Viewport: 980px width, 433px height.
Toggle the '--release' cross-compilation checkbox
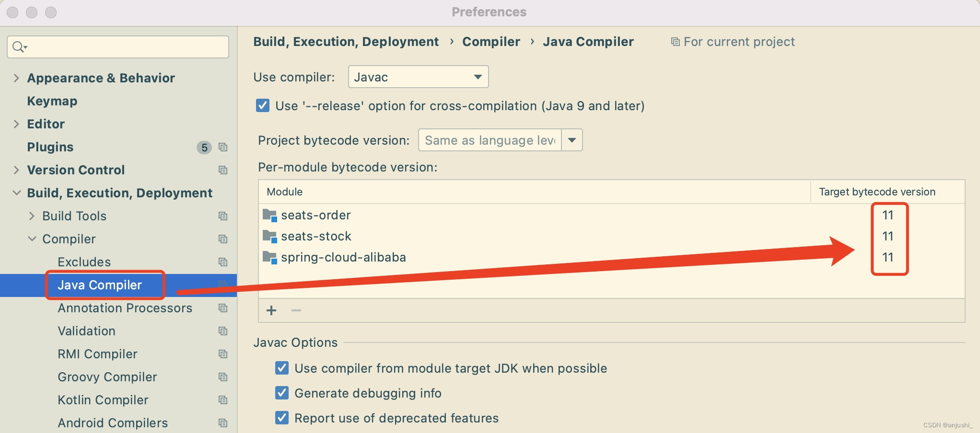263,106
